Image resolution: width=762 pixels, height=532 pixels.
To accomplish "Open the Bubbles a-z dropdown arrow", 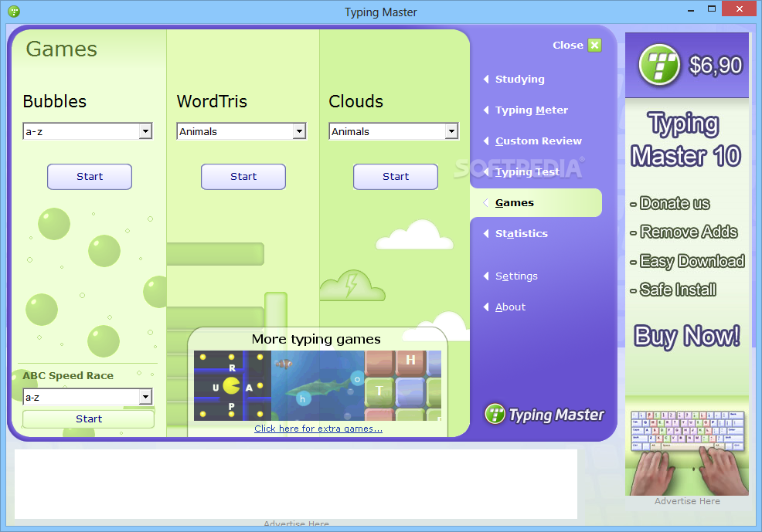I will 145,131.
